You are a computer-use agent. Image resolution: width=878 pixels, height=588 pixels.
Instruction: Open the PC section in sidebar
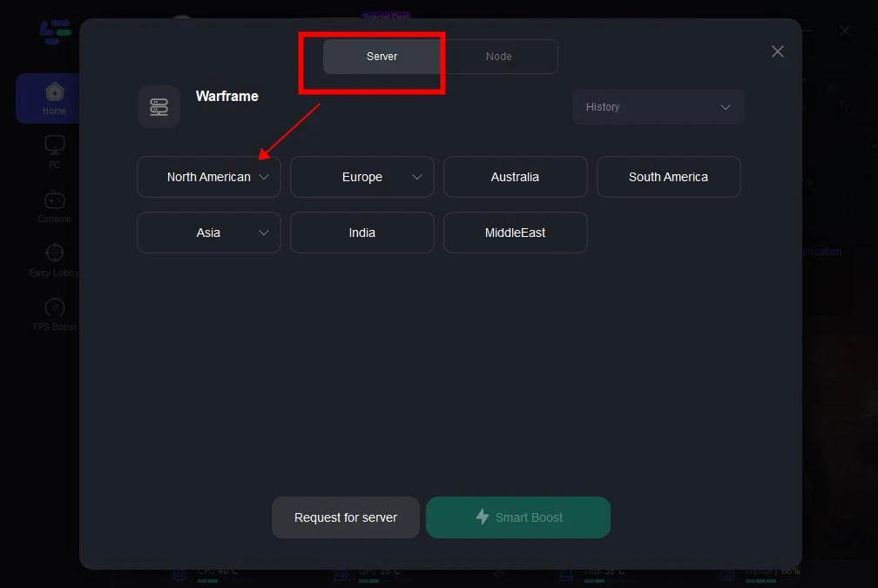click(x=54, y=152)
